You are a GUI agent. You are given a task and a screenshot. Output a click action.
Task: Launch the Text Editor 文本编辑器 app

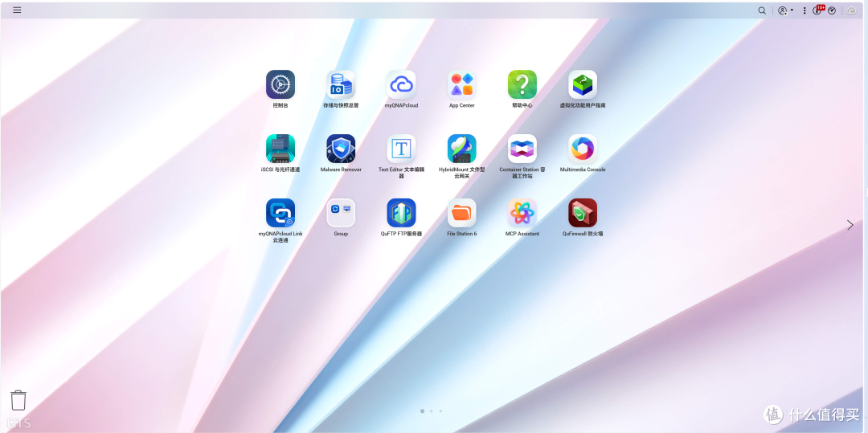[x=401, y=149]
